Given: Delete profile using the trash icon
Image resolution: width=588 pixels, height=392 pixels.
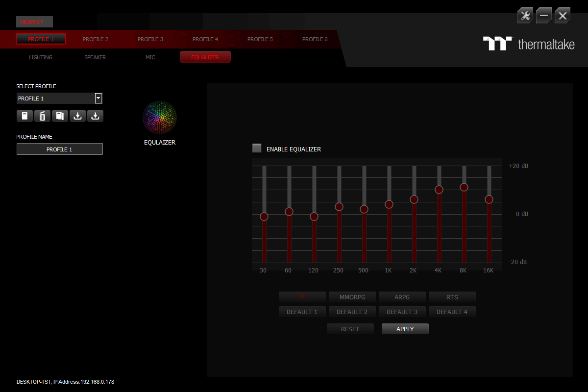Looking at the screenshot, I should 42,116.
